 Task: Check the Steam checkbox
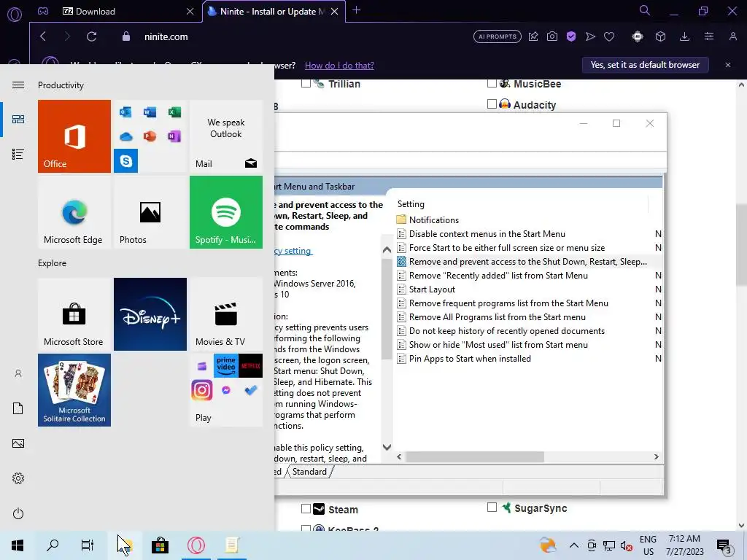306,508
